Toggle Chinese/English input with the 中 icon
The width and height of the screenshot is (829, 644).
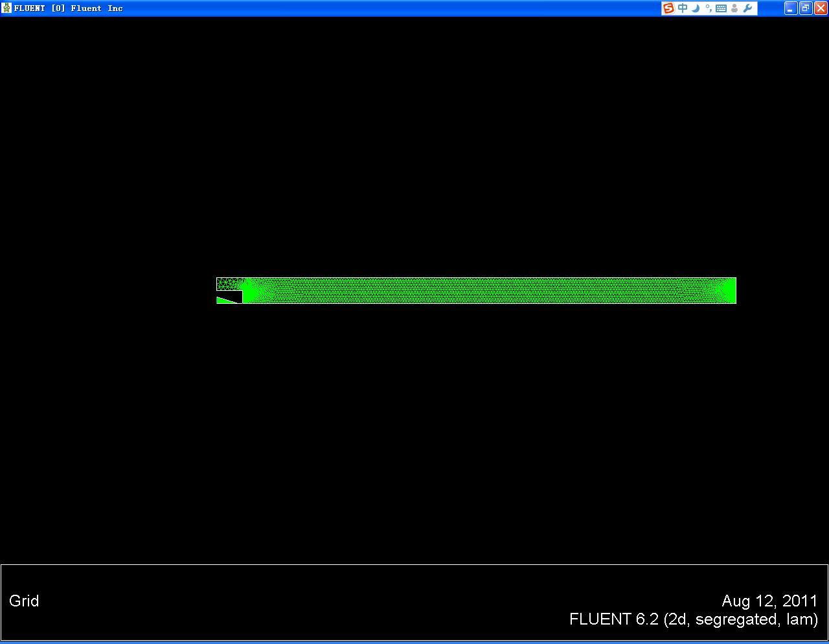(682, 8)
